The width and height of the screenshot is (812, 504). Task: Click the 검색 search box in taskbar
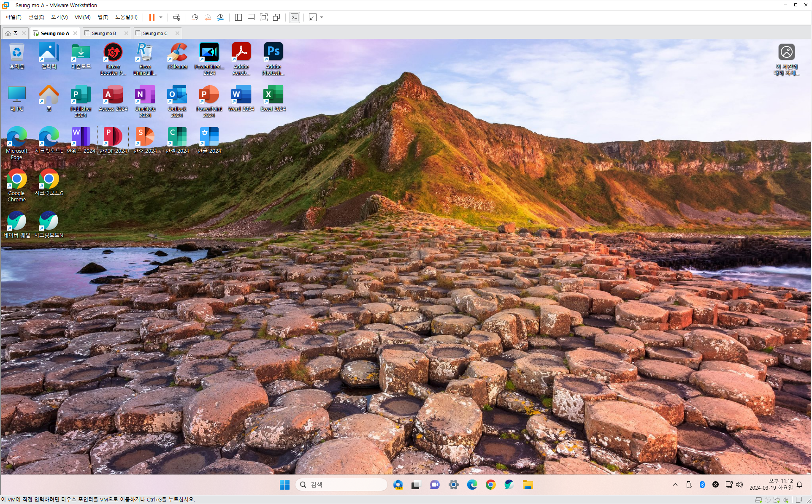[x=342, y=485]
